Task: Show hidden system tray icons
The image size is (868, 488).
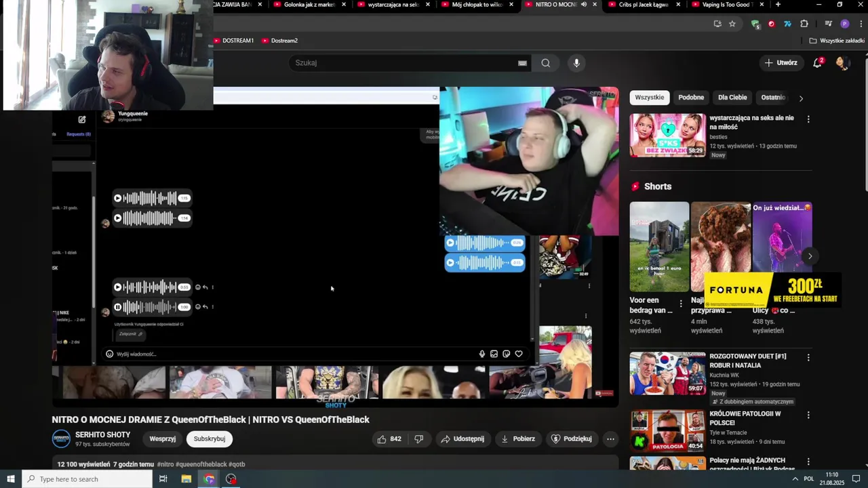Action: tap(795, 479)
